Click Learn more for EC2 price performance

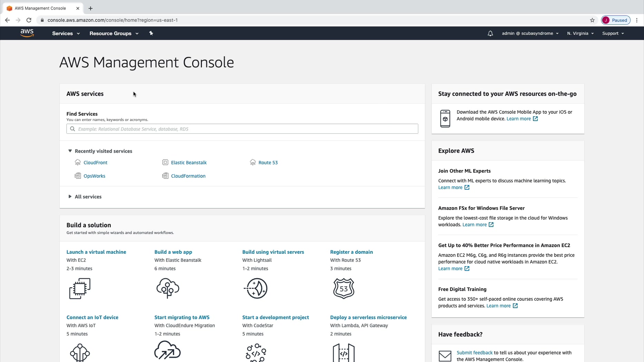pyautogui.click(x=453, y=269)
